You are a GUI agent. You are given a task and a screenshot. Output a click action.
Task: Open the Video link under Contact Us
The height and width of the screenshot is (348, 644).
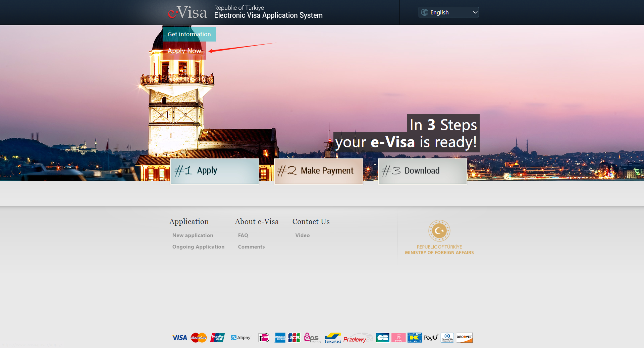302,235
